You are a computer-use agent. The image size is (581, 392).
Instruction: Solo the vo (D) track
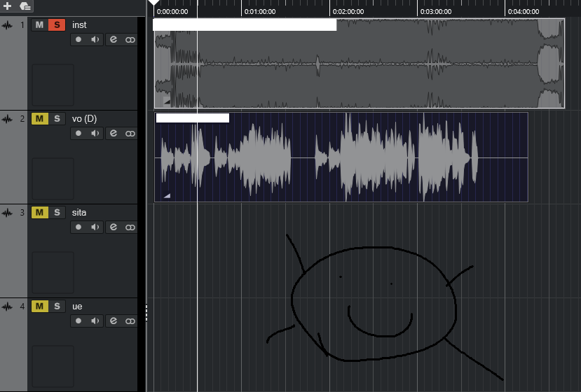click(57, 118)
